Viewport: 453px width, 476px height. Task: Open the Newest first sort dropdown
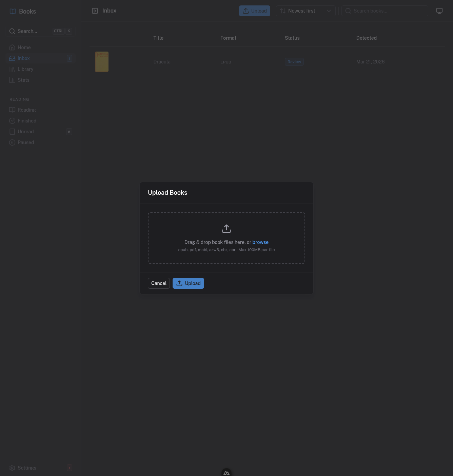point(301,11)
